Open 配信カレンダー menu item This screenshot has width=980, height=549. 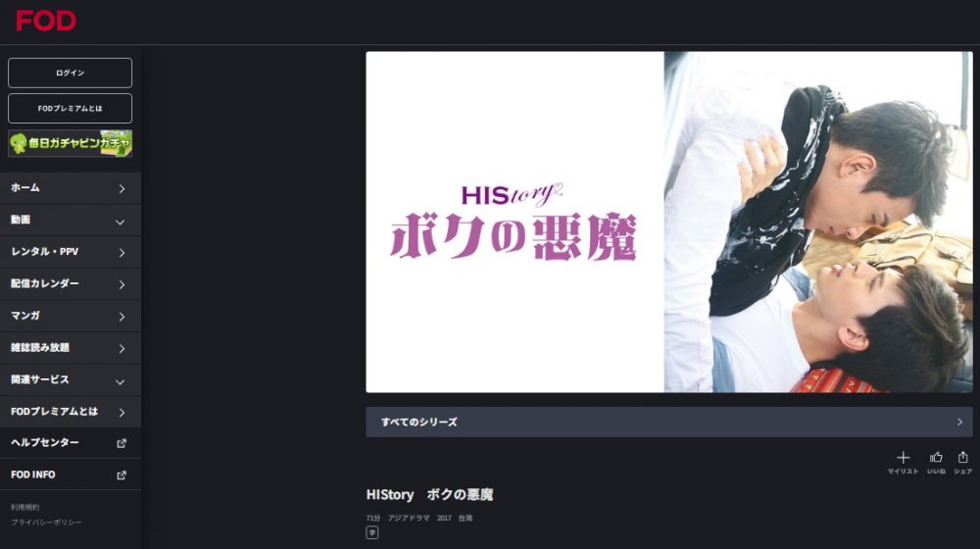coord(70,284)
